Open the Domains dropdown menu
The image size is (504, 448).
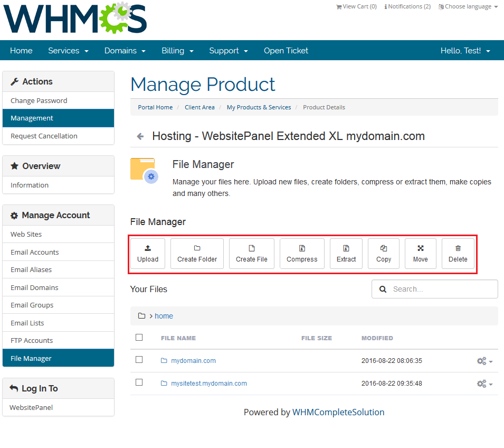[x=125, y=51]
